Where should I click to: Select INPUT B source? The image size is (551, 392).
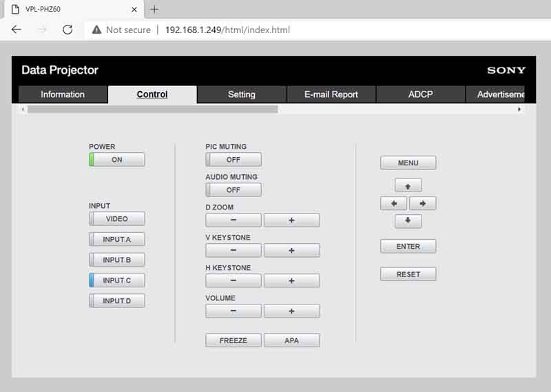(x=116, y=260)
